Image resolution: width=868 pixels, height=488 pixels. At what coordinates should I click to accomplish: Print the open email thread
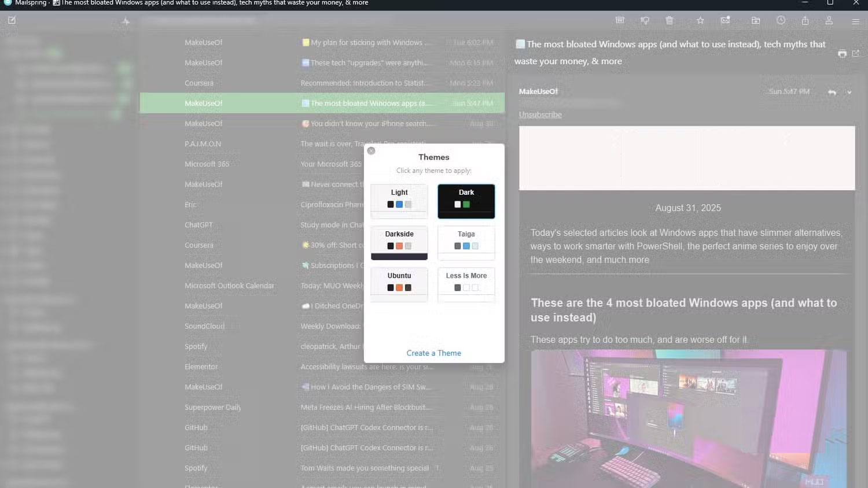click(x=842, y=54)
